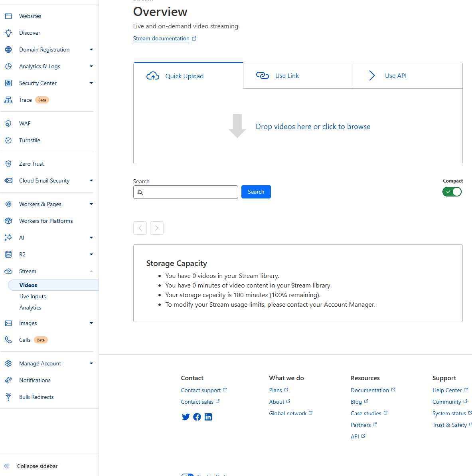The width and height of the screenshot is (472, 476).
Task: Switch to the Use Link tab
Action: click(298, 75)
